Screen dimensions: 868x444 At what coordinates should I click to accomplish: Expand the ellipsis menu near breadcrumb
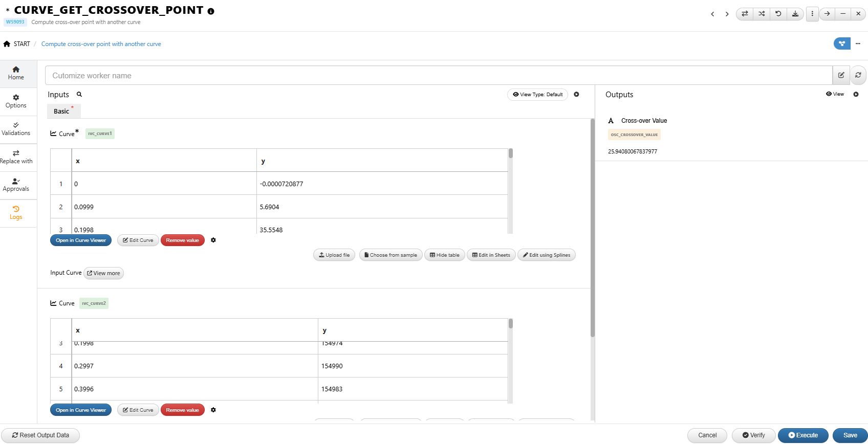(x=858, y=43)
